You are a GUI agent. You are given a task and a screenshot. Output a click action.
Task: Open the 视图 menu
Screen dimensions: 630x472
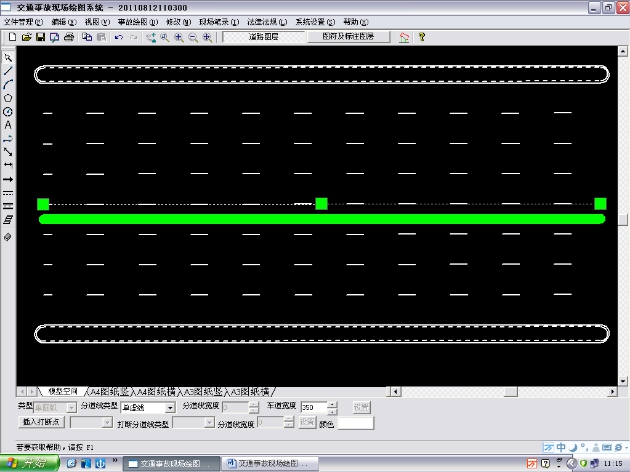point(97,22)
